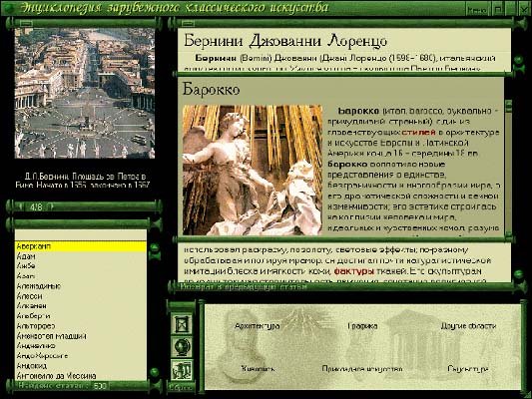The width and height of the screenshot is (532, 399).
Task: Click Сброс to reset the filter
Action: click(x=181, y=387)
